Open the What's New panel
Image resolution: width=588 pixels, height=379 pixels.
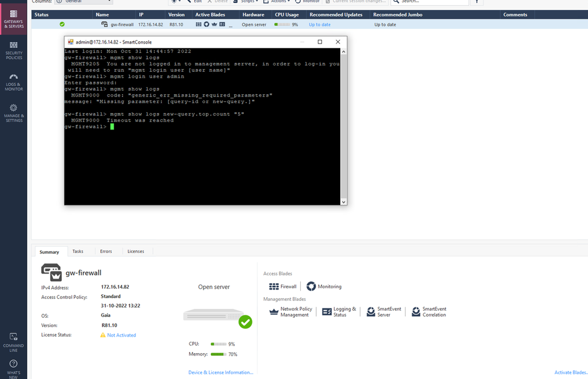click(x=14, y=368)
